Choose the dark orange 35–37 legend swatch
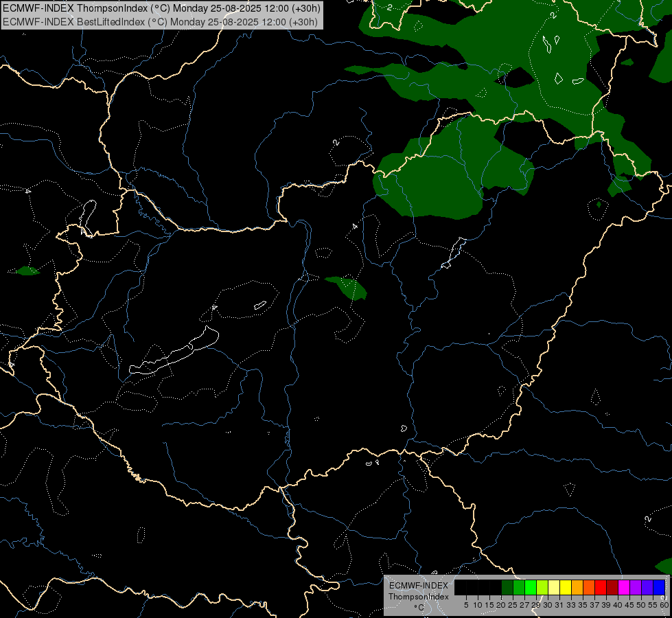 [x=589, y=587]
